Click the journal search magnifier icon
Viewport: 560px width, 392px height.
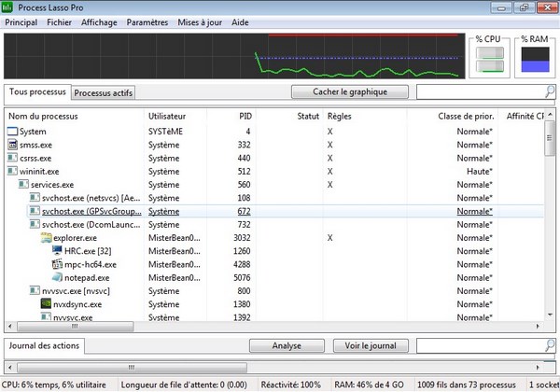550,345
